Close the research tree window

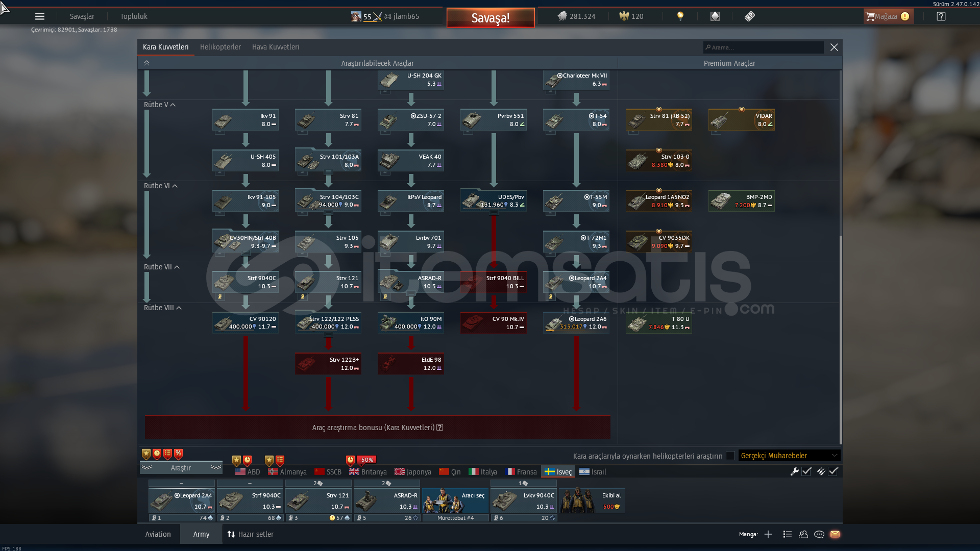tap(834, 47)
